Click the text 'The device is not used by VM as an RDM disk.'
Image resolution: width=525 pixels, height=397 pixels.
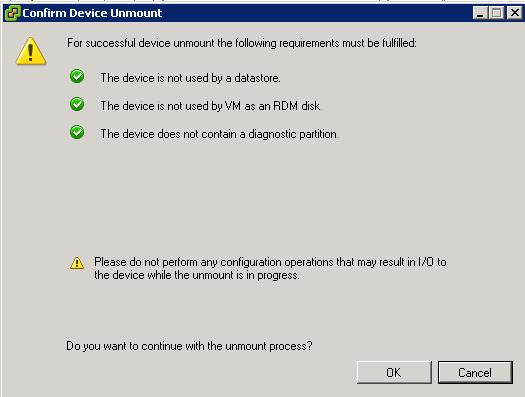pos(212,106)
